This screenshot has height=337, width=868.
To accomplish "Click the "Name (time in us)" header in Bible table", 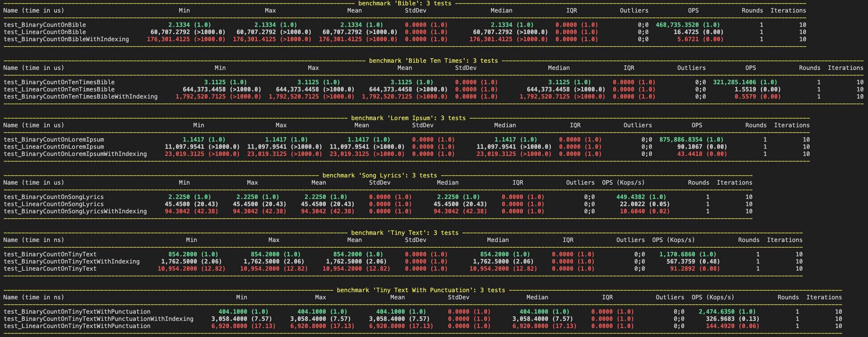I will pos(34,11).
